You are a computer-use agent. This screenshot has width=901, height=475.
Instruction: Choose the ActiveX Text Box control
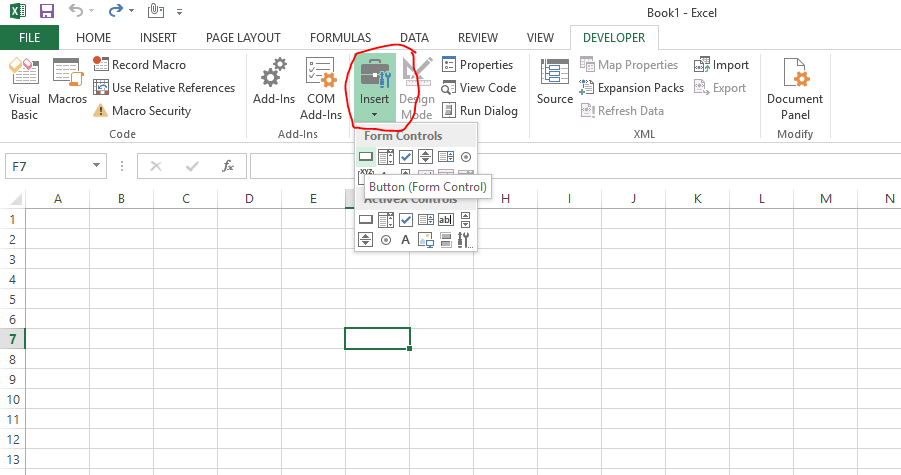point(446,220)
